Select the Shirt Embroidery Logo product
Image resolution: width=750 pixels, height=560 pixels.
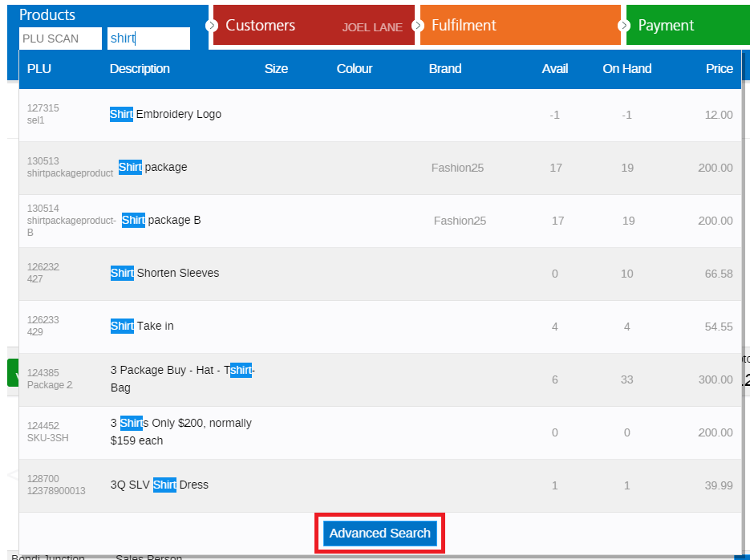[x=379, y=115]
